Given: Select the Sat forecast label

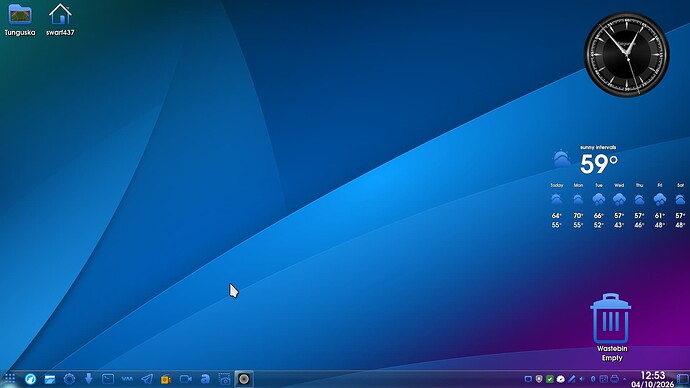Looking at the screenshot, I should click(x=680, y=185).
